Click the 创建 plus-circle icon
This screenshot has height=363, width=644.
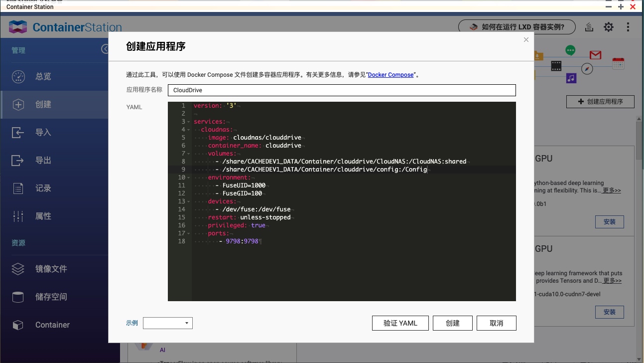[x=18, y=105]
